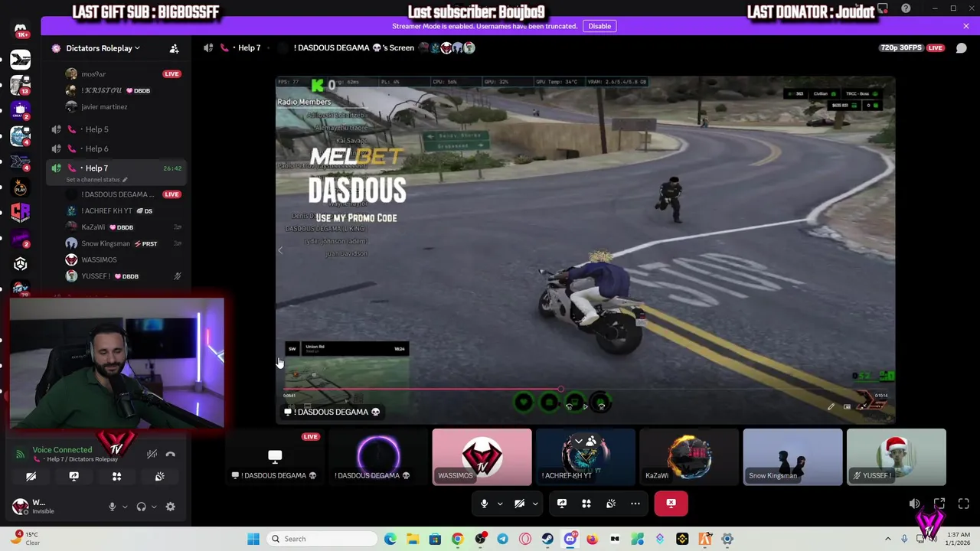980x551 pixels.
Task: Open Google Chrome from taskbar
Action: (457, 539)
